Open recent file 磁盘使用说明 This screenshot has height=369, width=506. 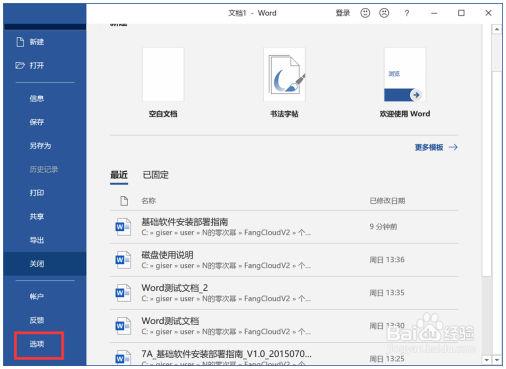[284, 260]
